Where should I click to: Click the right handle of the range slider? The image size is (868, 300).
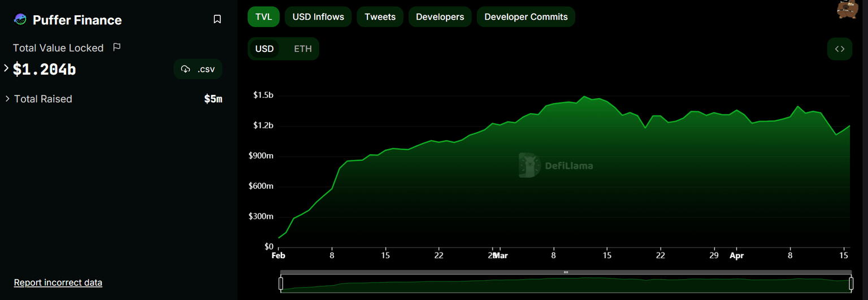[x=851, y=284]
